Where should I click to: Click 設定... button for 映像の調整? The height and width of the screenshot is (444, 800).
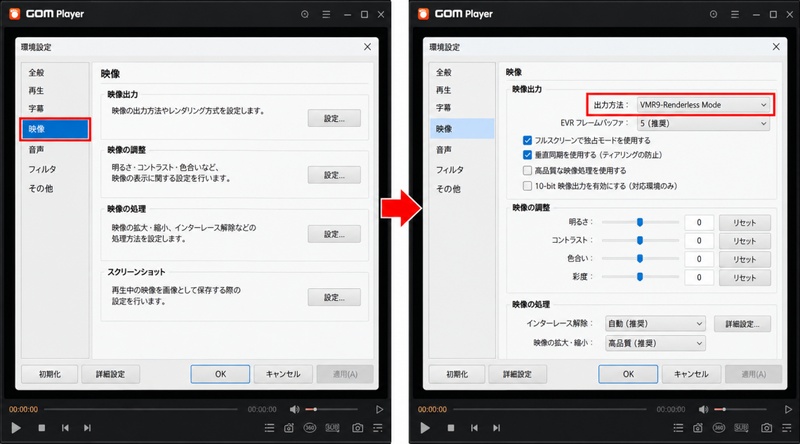pos(334,175)
